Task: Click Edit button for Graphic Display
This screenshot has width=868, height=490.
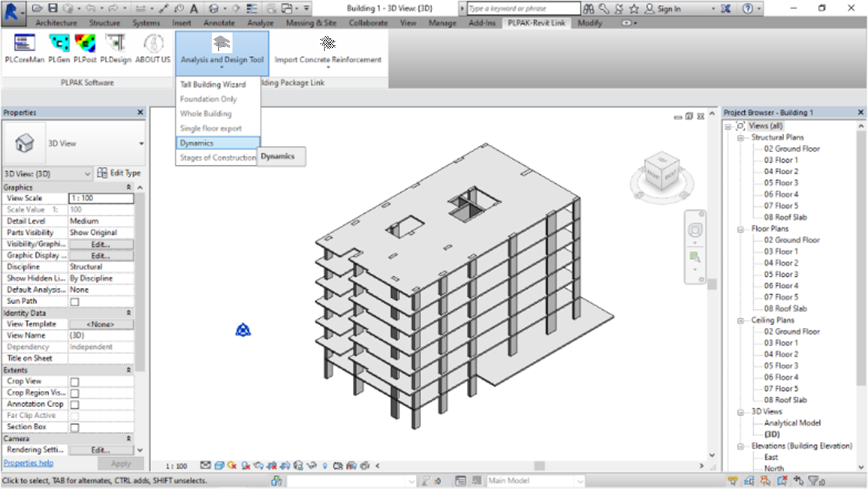Action: tap(101, 256)
